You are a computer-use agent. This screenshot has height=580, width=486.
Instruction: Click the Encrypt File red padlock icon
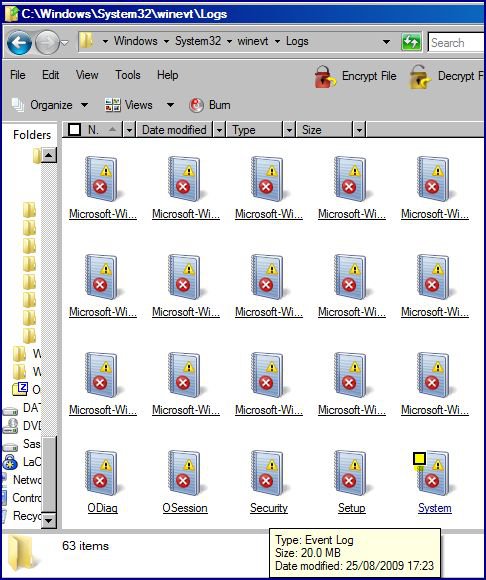[325, 77]
